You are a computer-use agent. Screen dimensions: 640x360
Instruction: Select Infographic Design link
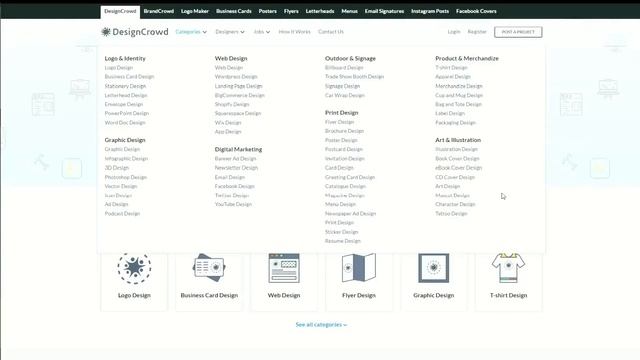(x=126, y=159)
